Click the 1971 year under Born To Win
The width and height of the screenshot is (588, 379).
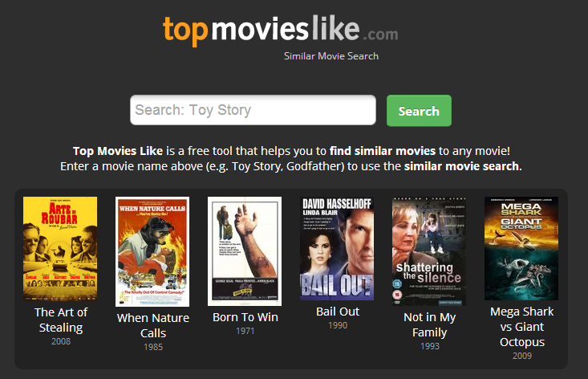tap(245, 331)
